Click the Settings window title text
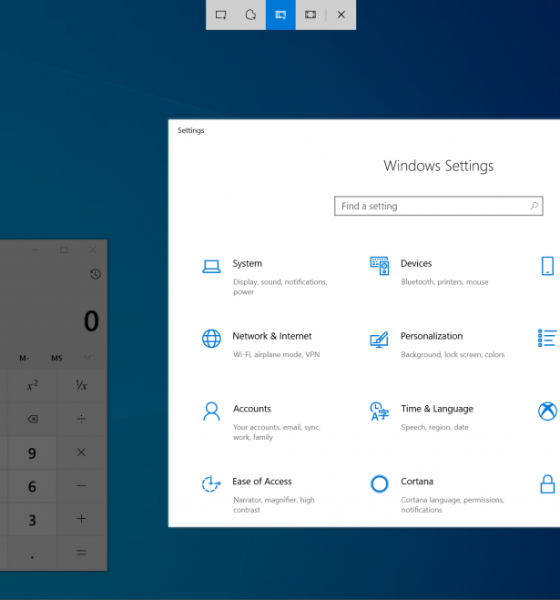 [191, 130]
